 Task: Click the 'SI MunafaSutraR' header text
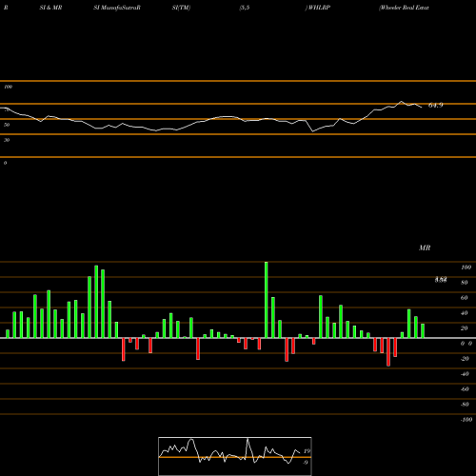[117, 8]
